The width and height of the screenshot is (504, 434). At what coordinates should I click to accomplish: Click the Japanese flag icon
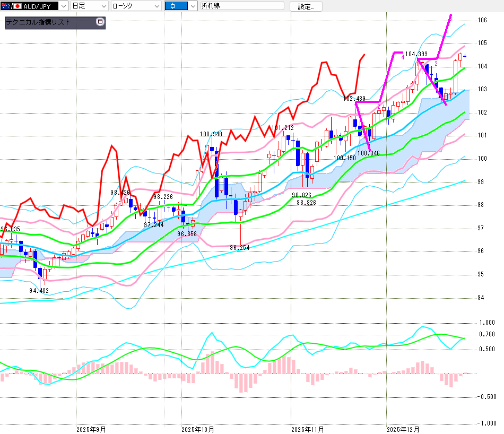(17, 6)
